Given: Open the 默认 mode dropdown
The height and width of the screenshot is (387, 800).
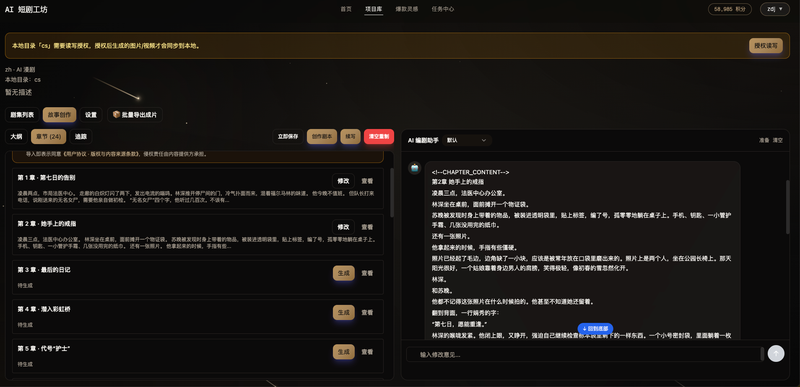Looking at the screenshot, I should coord(467,140).
